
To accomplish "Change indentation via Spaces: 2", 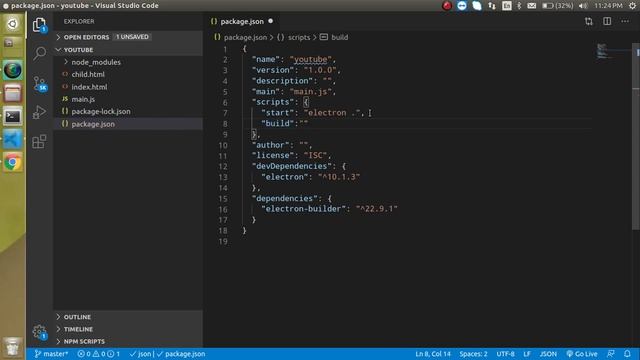I will pyautogui.click(x=473, y=354).
